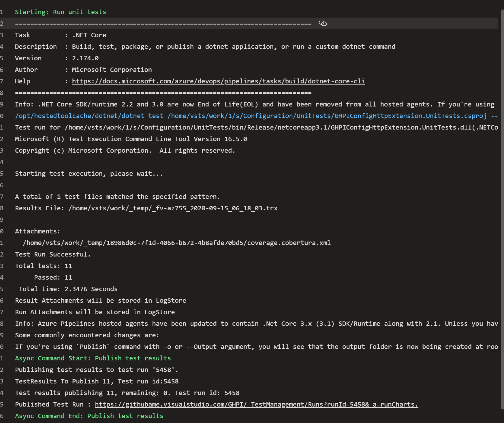Select the Results File .trx path line
The image size is (504, 423).
146,208
